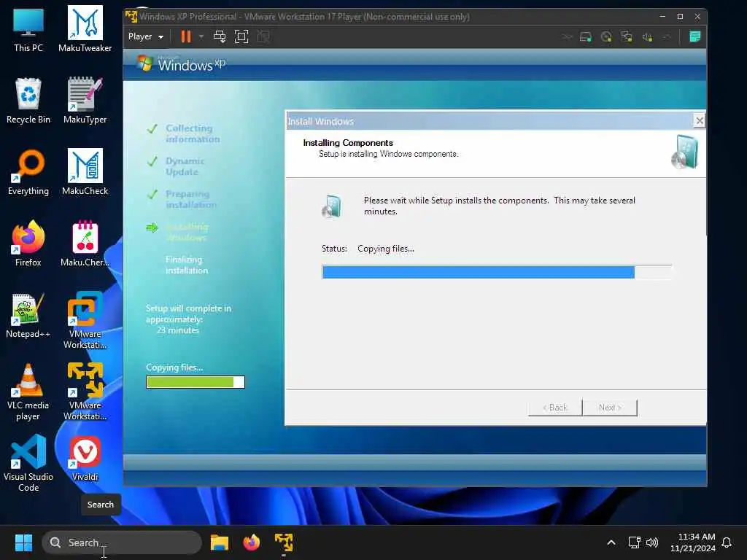Click the Preparing installation setup step
The width and height of the screenshot is (747, 560).
pos(190,199)
